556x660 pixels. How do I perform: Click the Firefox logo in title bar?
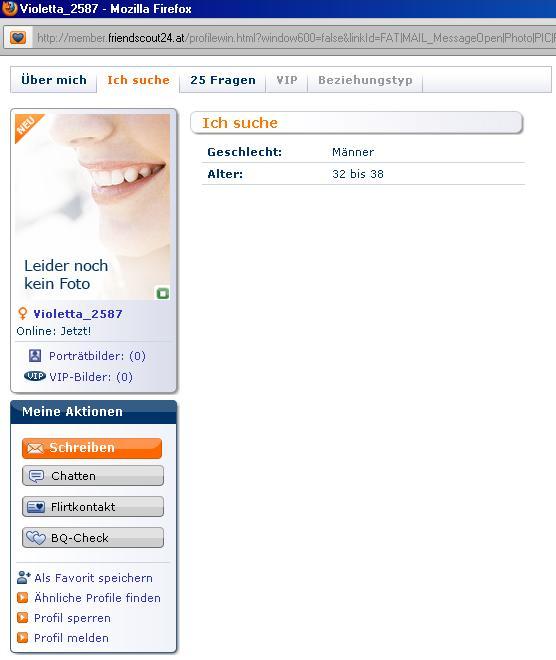[9, 8]
